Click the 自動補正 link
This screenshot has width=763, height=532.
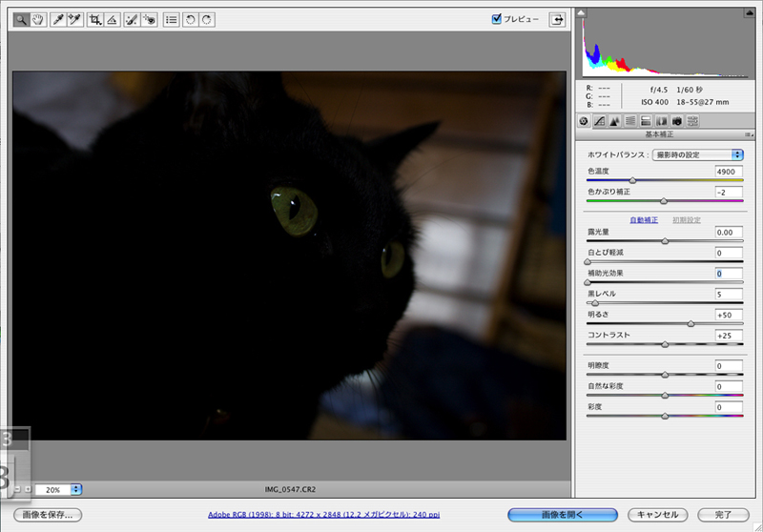644,220
